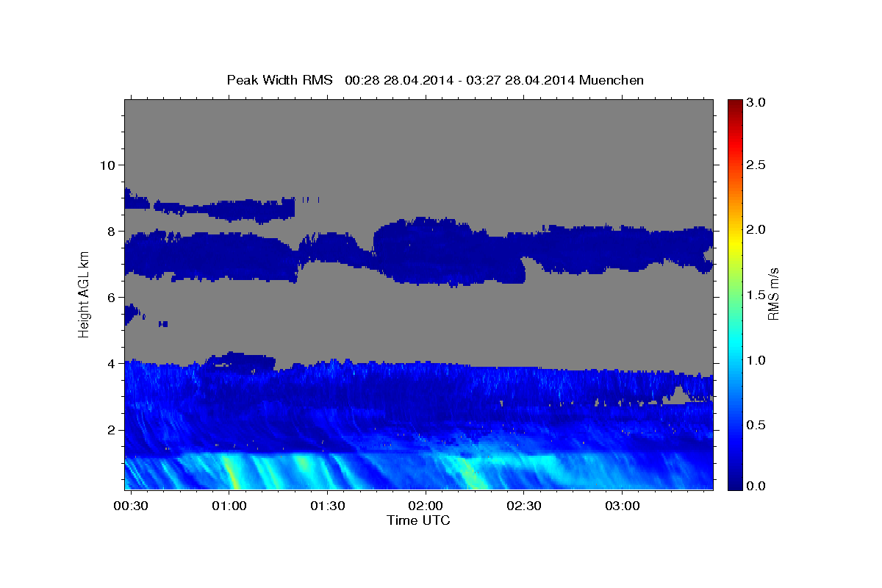Select the 'Height AGL km' axis label
The image size is (882, 588).
[x=85, y=294]
